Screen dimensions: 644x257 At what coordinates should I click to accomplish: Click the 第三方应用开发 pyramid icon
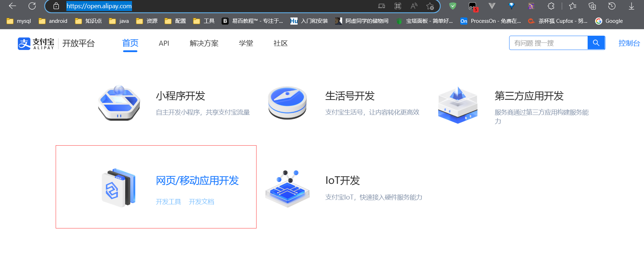coord(458,105)
